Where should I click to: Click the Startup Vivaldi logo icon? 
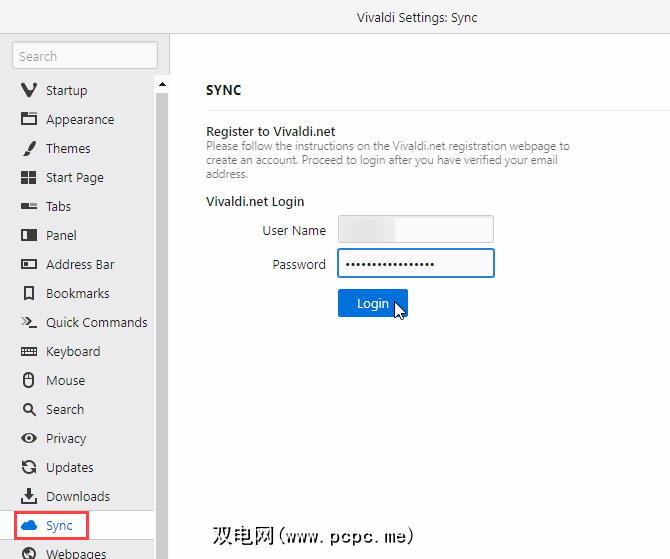click(29, 90)
